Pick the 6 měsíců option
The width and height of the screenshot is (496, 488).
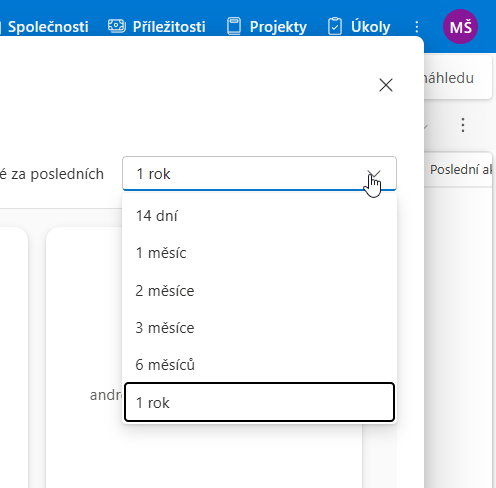pyautogui.click(x=259, y=365)
